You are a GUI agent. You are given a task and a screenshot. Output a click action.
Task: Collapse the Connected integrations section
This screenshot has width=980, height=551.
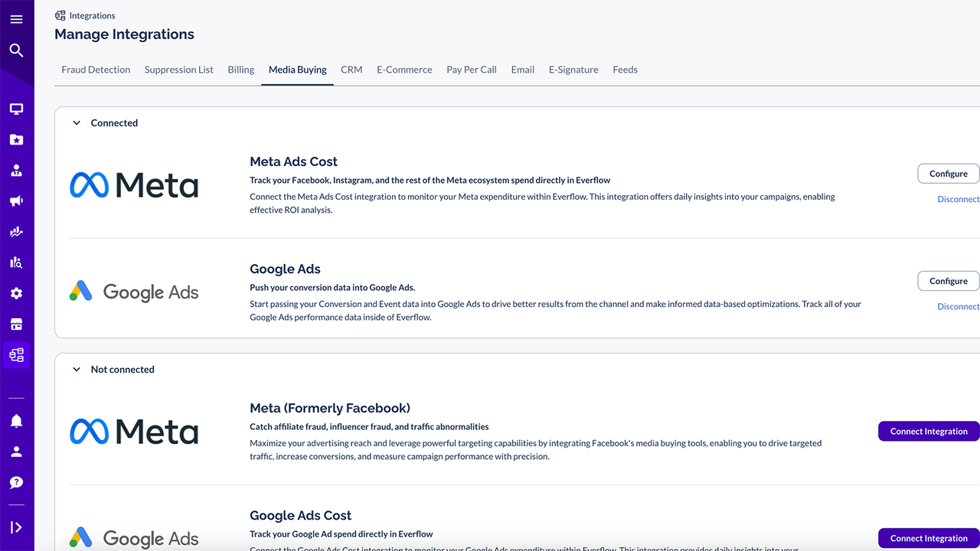tap(76, 122)
